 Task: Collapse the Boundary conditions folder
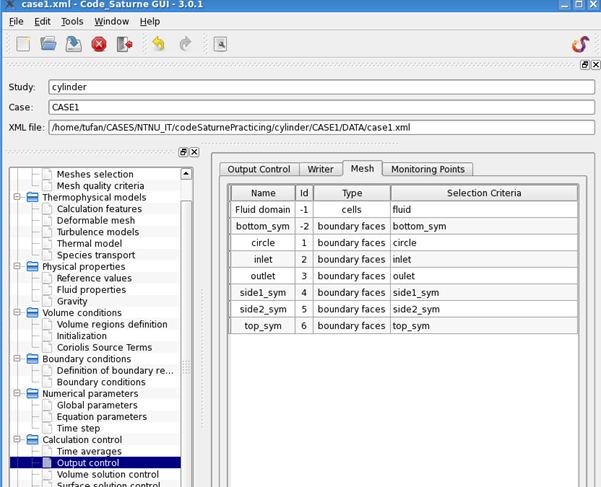tap(17, 359)
